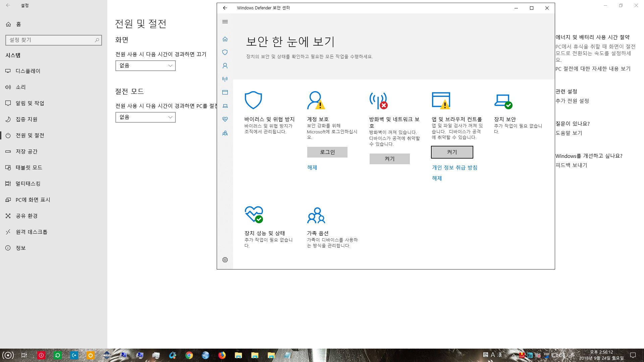This screenshot has width=644, height=362.
Task: Open Defender settings gear icon
Action: pyautogui.click(x=225, y=260)
